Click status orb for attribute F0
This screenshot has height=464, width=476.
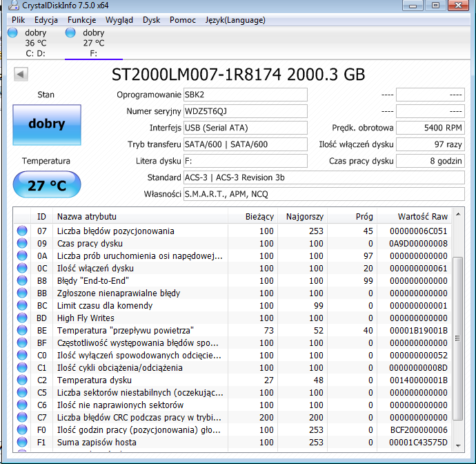(22, 430)
